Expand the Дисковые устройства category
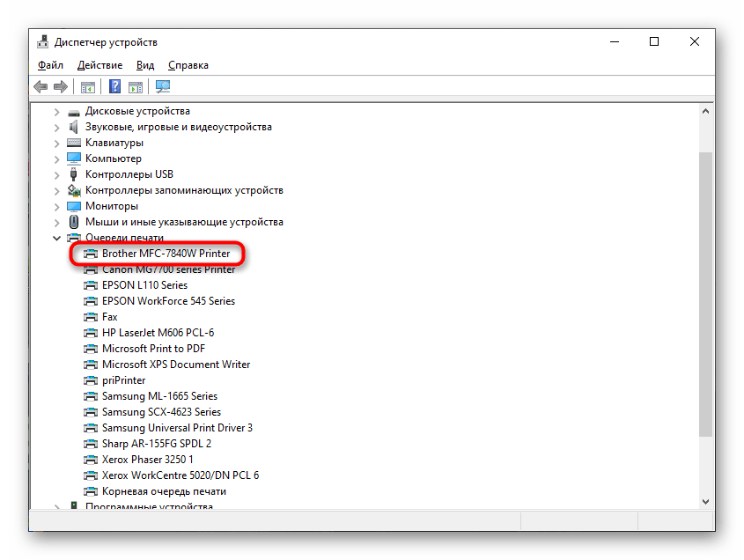The height and width of the screenshot is (560, 744). (x=57, y=112)
